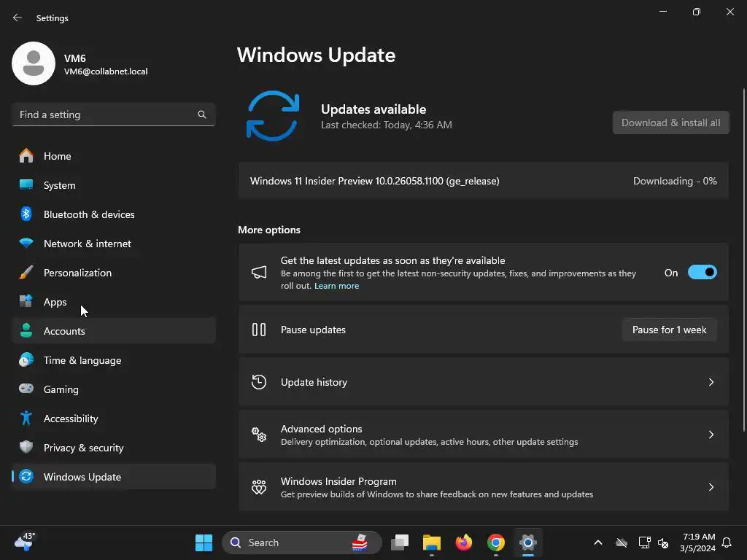
Task: Open Google Chrome from the taskbar
Action: click(x=496, y=542)
